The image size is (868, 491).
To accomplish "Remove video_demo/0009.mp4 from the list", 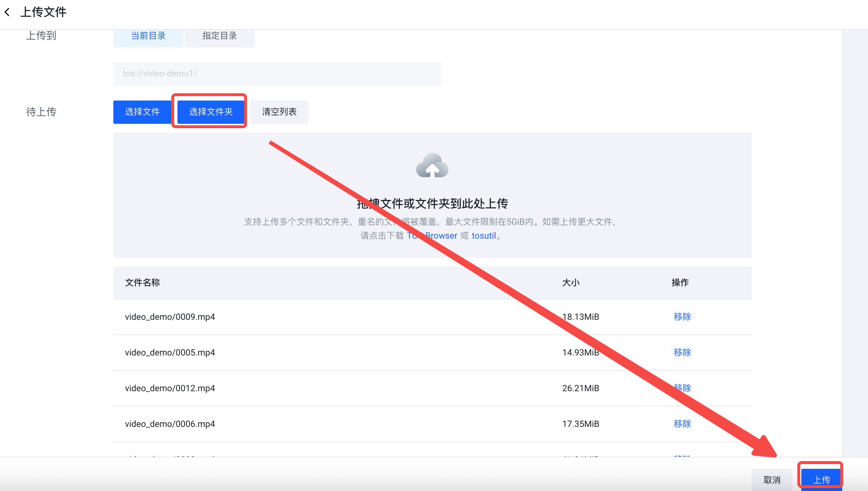I will pyautogui.click(x=682, y=317).
